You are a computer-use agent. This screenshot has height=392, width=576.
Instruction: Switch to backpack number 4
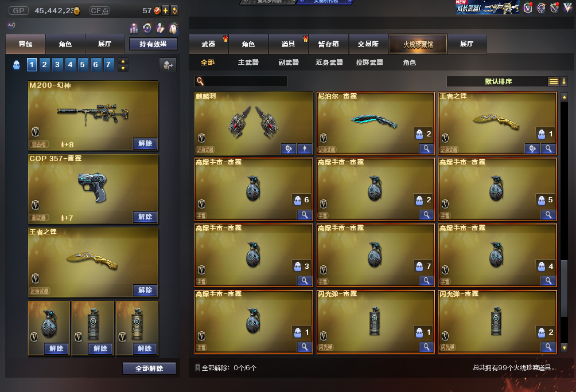tap(70, 65)
